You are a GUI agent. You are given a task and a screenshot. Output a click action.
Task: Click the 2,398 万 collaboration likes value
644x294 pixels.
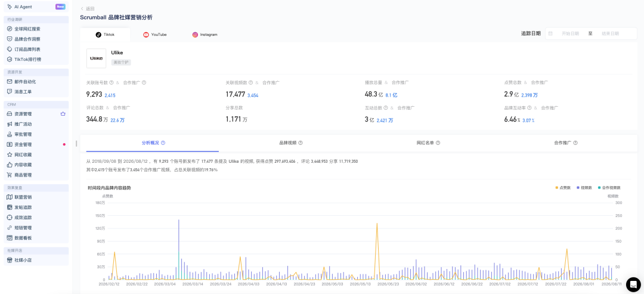[x=530, y=95]
